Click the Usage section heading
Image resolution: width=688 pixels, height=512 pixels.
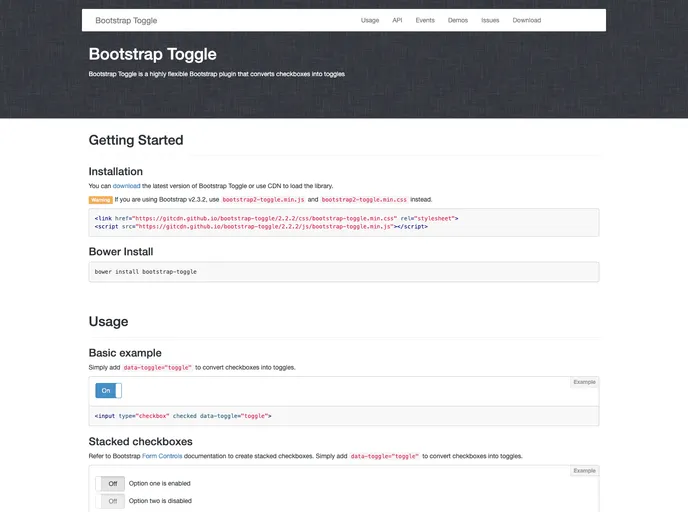coord(108,322)
